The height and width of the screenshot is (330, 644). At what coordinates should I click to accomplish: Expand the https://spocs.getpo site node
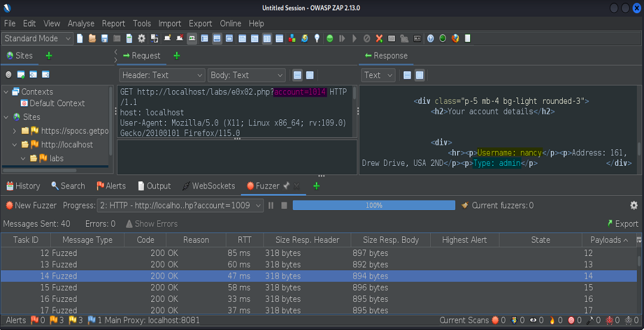pyautogui.click(x=14, y=131)
